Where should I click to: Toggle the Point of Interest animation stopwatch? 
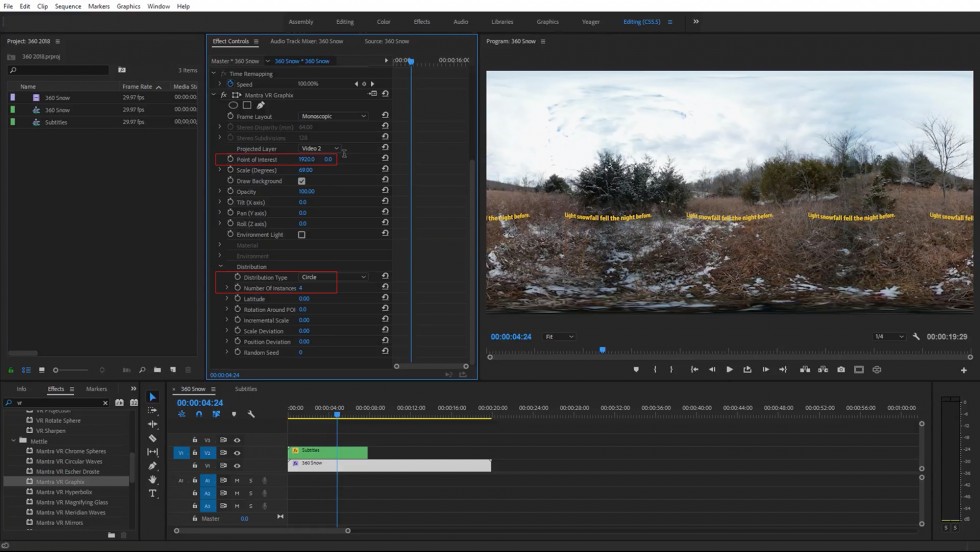click(230, 159)
